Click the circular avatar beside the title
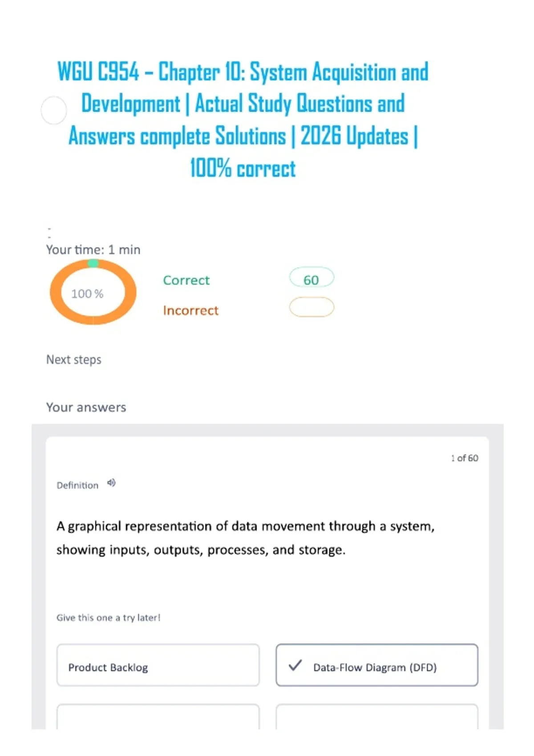The height and width of the screenshot is (756, 534). click(x=54, y=110)
